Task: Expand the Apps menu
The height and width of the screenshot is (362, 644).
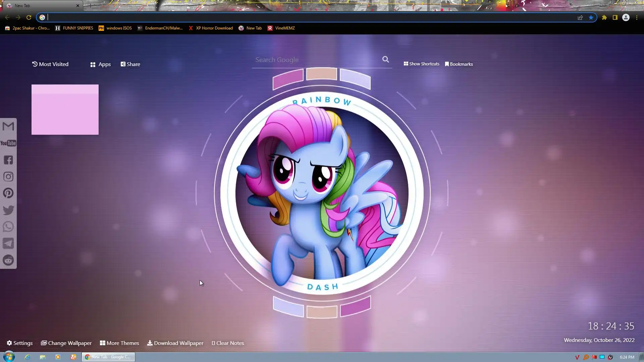Action: [100, 64]
